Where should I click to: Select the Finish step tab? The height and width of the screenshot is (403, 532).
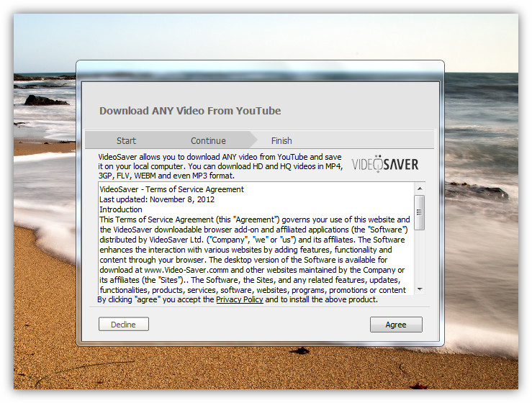281,140
